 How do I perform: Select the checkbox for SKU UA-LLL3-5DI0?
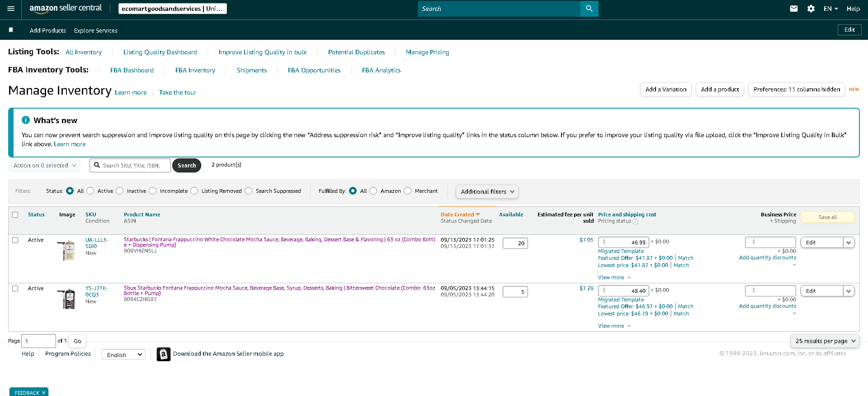(15, 240)
